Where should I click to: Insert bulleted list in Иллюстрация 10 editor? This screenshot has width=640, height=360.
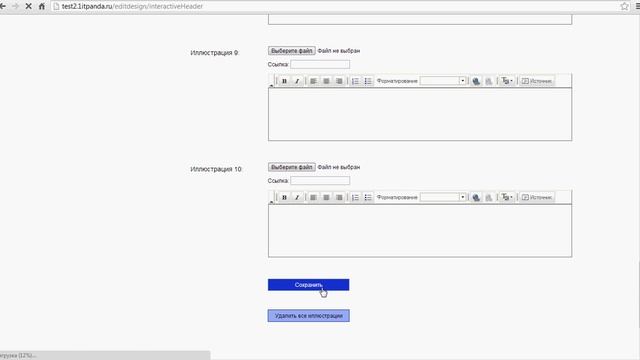pyautogui.click(x=368, y=197)
